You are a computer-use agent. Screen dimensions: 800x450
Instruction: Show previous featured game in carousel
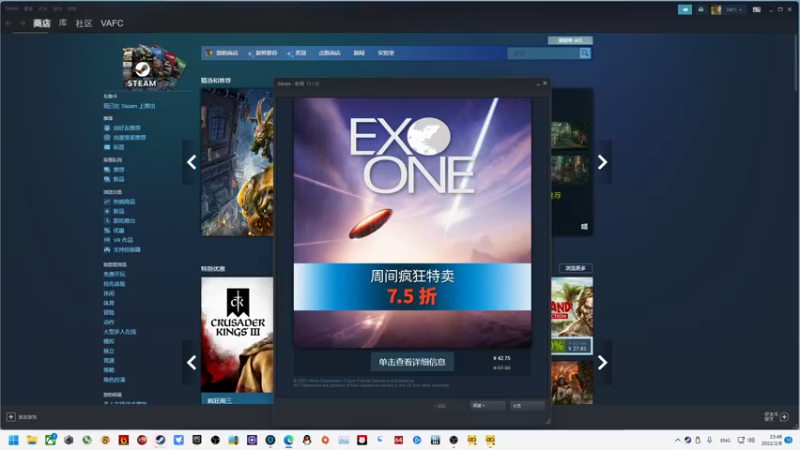pyautogui.click(x=191, y=162)
